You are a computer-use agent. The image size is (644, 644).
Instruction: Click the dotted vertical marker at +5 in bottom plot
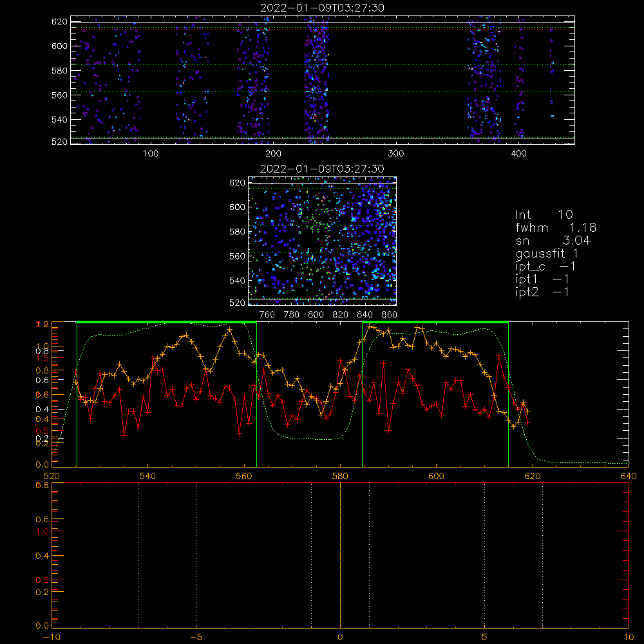pos(485,554)
